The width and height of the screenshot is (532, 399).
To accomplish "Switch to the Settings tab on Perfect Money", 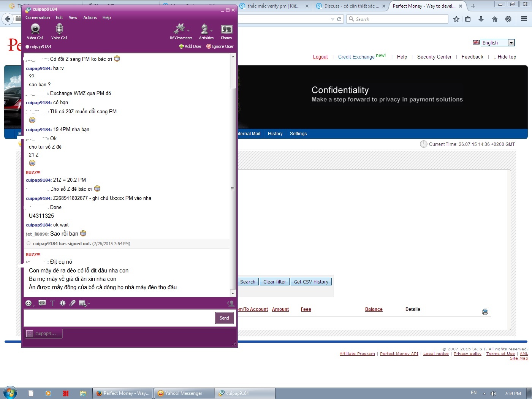I will point(298,134).
